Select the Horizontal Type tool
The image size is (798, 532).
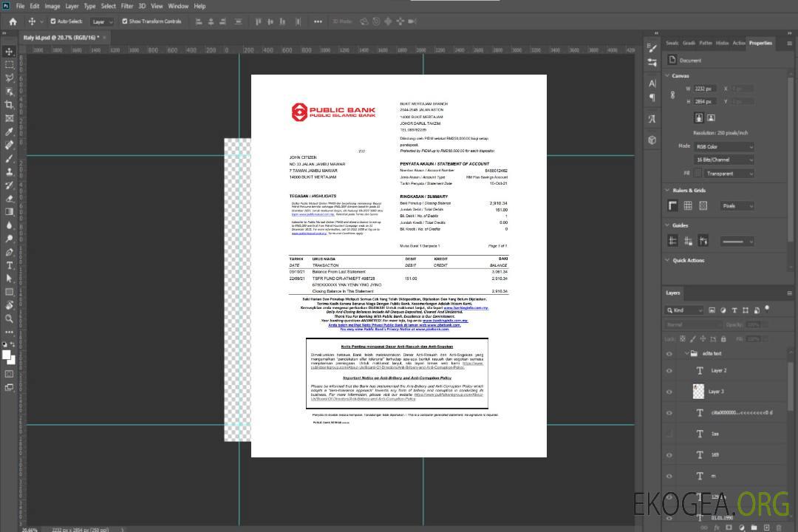coord(9,265)
